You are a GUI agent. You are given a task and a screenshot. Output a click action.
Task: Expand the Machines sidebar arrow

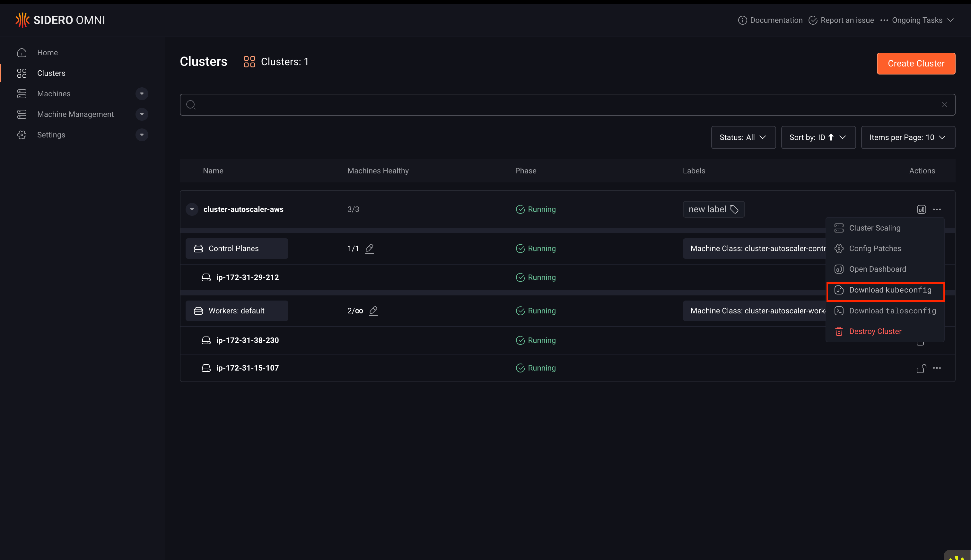click(x=142, y=93)
